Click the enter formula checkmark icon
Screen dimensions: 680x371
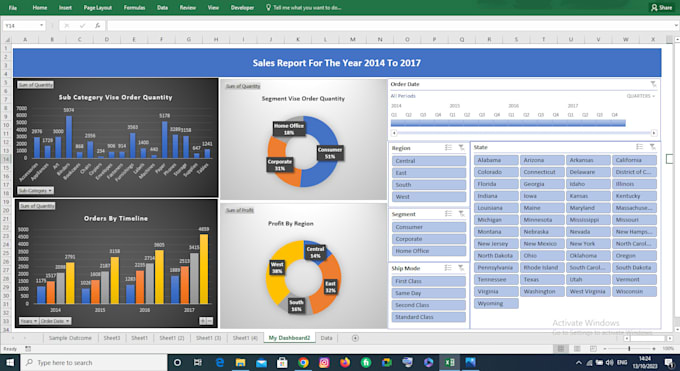(x=82, y=26)
